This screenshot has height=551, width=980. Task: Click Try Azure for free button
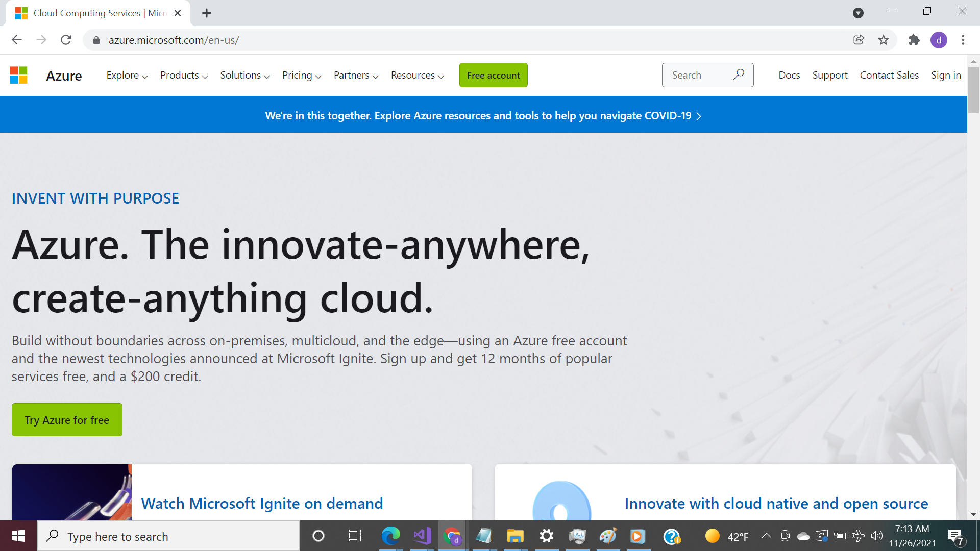(x=67, y=420)
